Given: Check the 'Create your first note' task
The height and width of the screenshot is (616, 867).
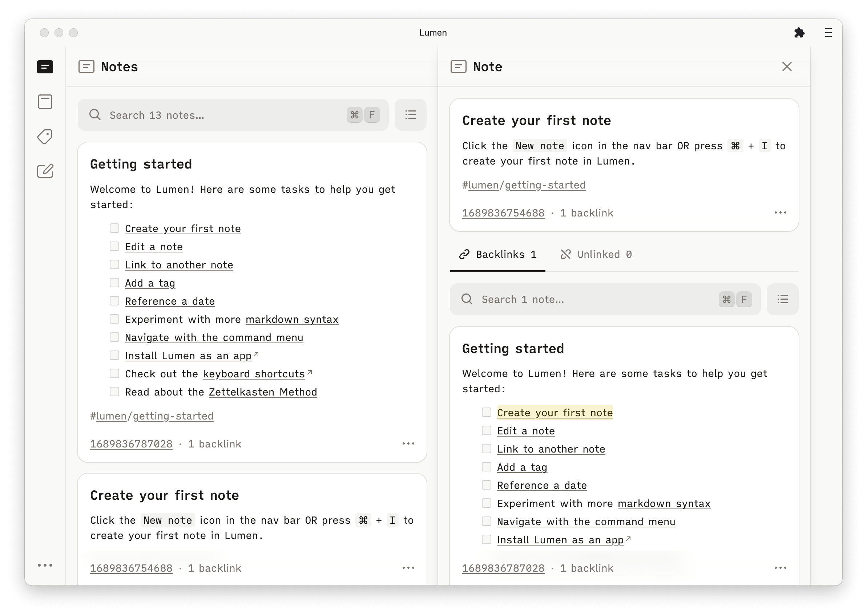Looking at the screenshot, I should coord(114,228).
